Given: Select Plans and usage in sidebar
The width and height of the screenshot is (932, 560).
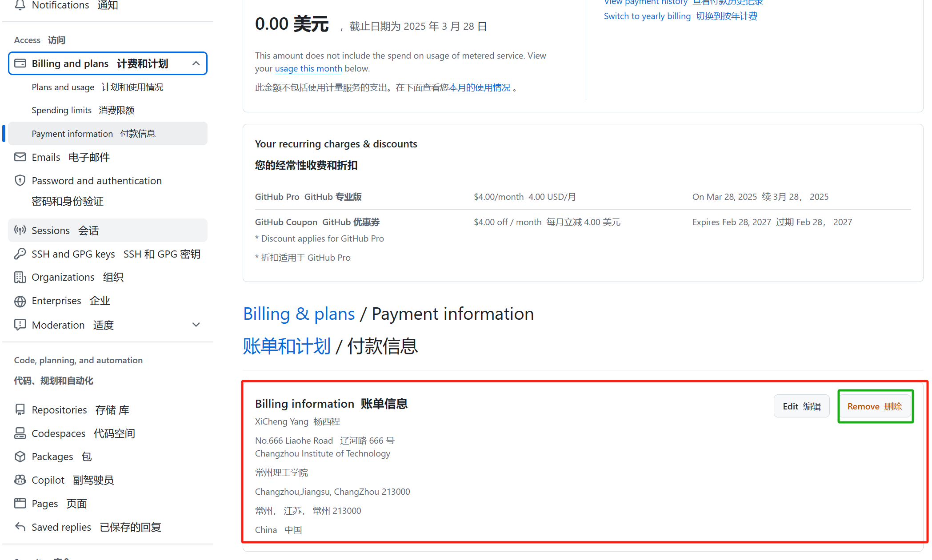Looking at the screenshot, I should point(63,87).
